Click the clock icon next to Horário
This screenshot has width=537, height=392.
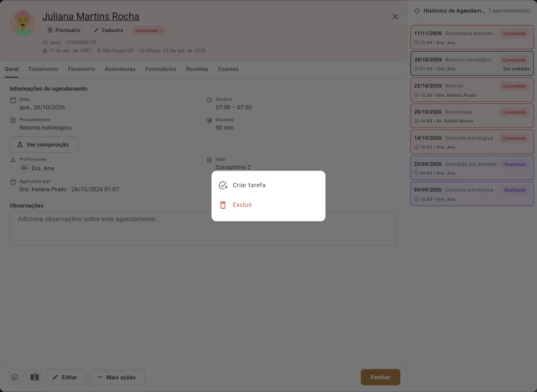point(209,100)
